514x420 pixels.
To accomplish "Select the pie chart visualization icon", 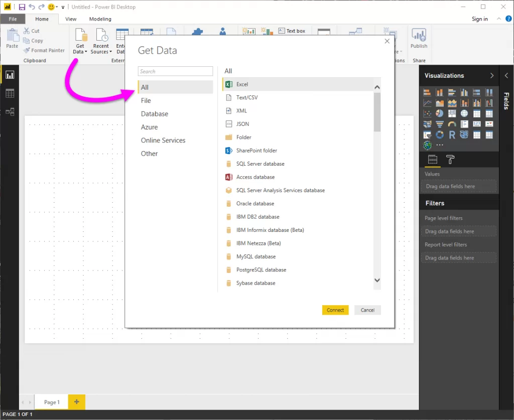I will pyautogui.click(x=439, y=113).
